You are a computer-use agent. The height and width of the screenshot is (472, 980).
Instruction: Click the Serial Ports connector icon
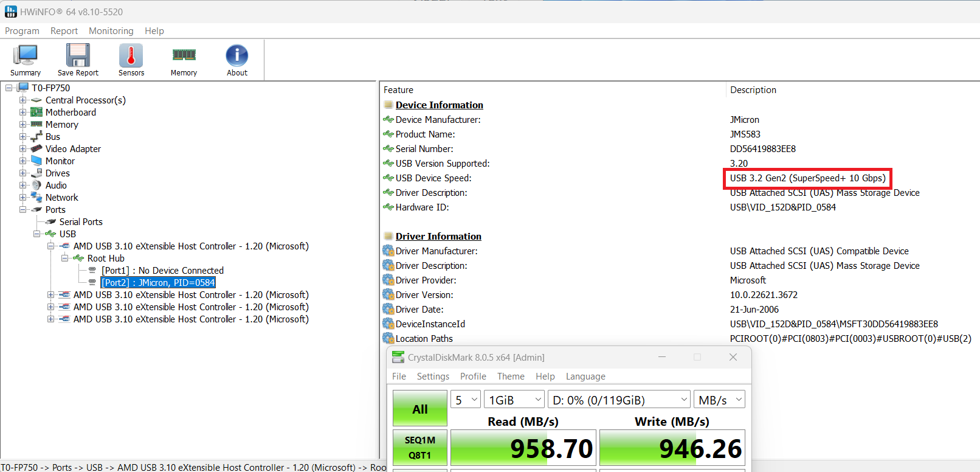coord(50,221)
